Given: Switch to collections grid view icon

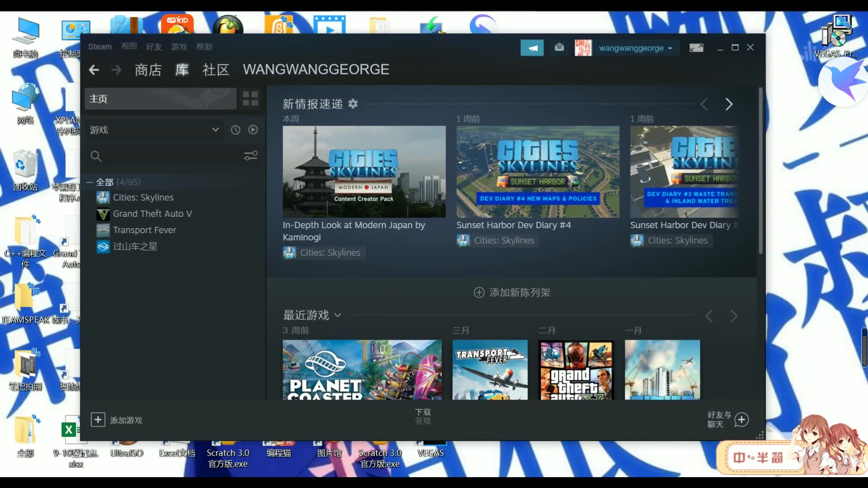Looking at the screenshot, I should (x=250, y=99).
